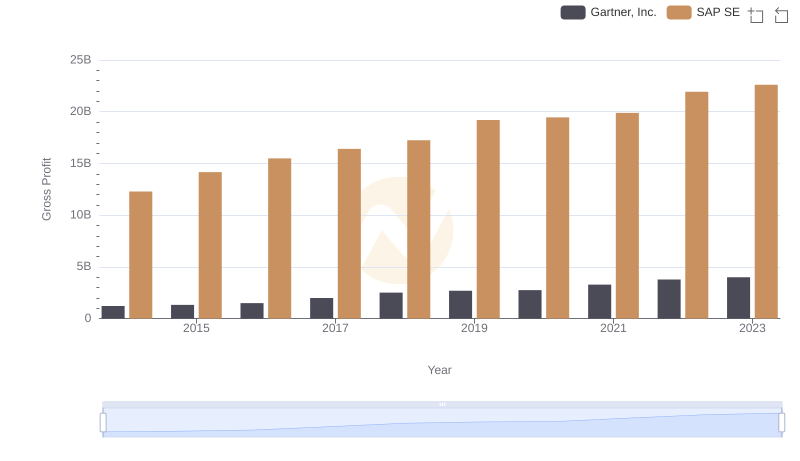Viewport: 800px width, 461px height.
Task: Click the zoom area select icon
Action: coord(756,15)
